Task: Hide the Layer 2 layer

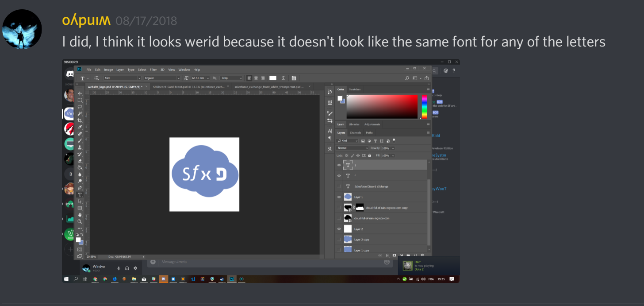Action: [339, 229]
